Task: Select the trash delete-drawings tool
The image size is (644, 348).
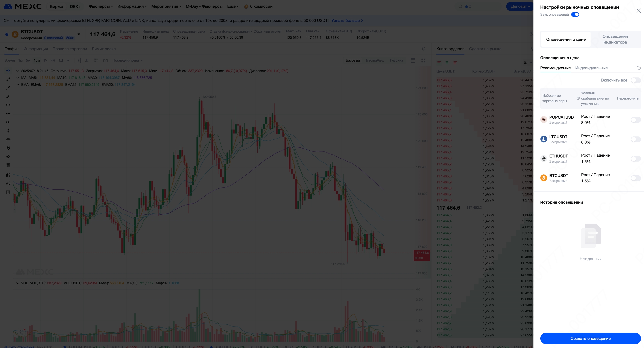Action: coord(8,192)
